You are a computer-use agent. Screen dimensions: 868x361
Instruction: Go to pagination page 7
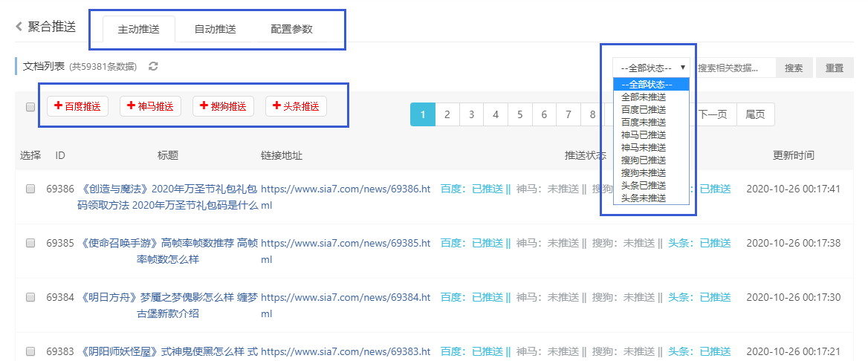[x=569, y=114]
